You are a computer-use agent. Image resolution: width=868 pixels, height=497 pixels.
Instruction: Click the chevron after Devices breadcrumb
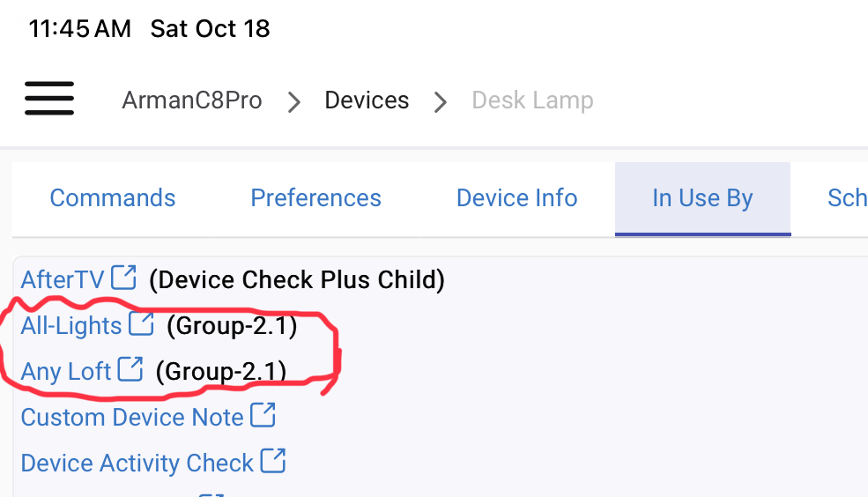pyautogui.click(x=440, y=102)
